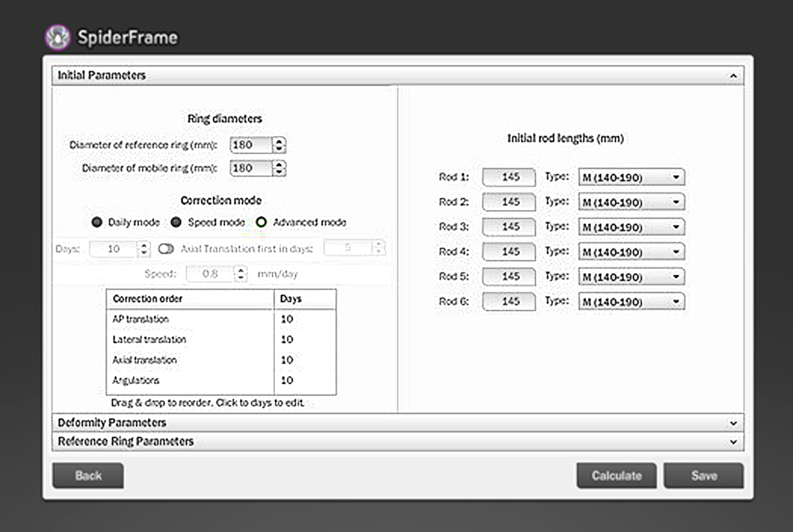
Task: Click the Axial Translation days stepper arrows
Action: coord(378,248)
